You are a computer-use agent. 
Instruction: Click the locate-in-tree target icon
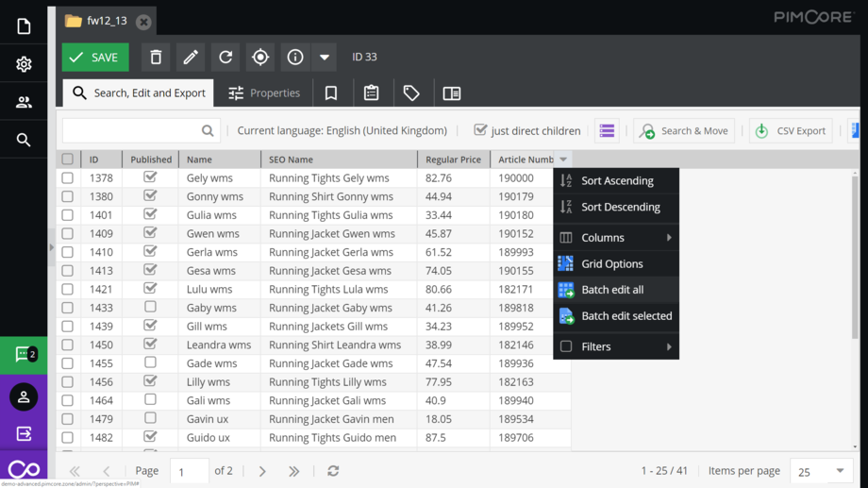[260, 58]
